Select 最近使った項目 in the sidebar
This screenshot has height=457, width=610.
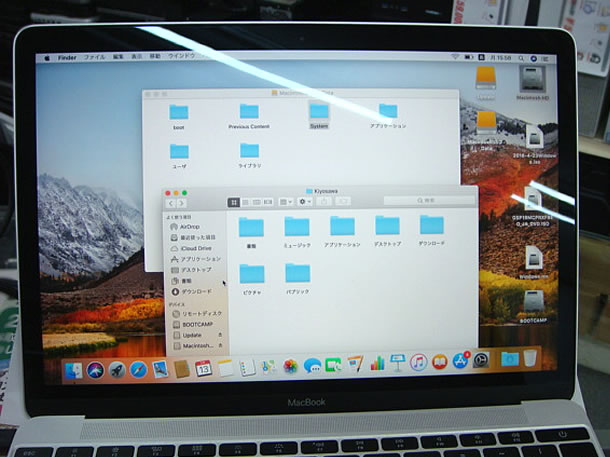click(x=196, y=238)
